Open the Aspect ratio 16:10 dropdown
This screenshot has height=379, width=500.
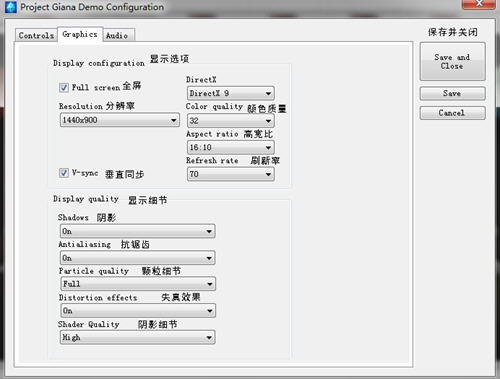(x=231, y=147)
